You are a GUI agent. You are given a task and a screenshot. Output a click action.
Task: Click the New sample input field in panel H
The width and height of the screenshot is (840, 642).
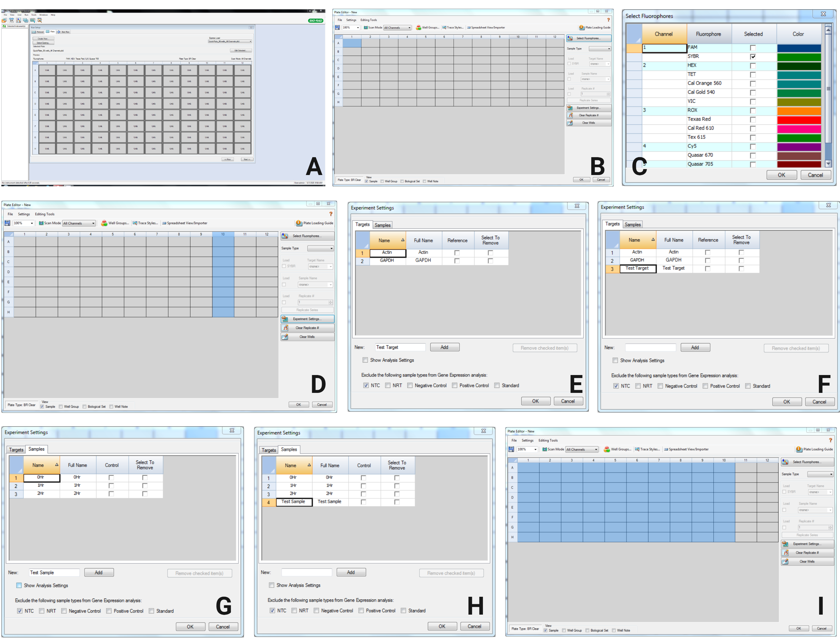306,572
